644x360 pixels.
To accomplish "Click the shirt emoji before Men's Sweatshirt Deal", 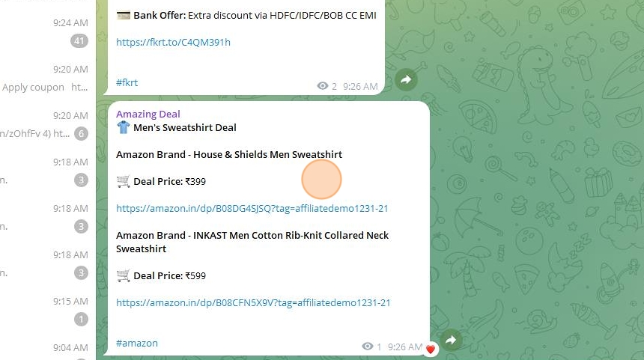I will (124, 127).
